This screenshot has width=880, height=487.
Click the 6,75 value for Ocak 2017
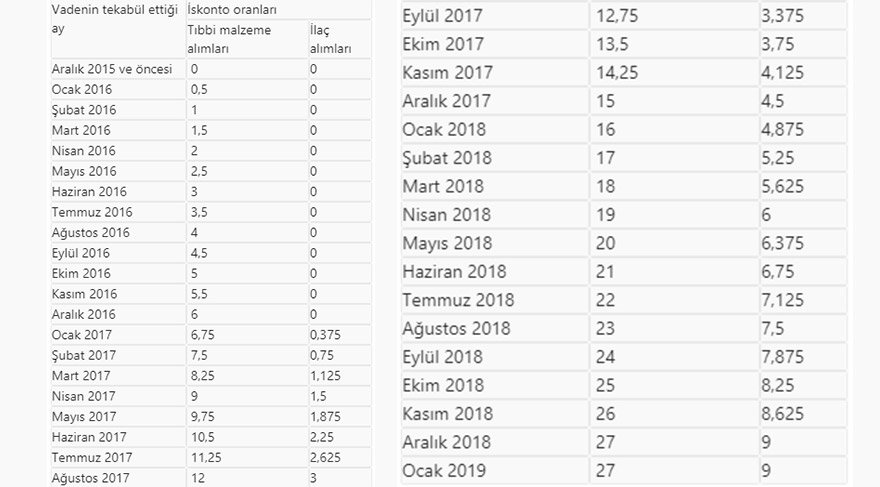[x=204, y=334]
